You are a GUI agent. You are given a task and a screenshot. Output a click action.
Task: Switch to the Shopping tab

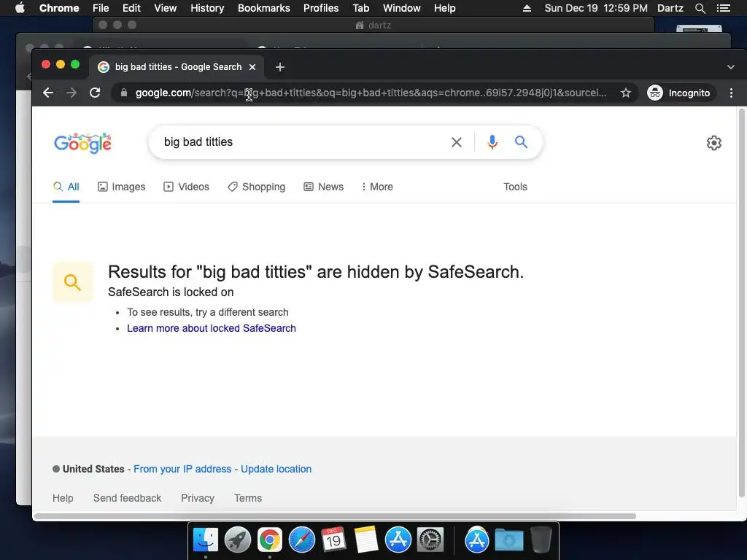(256, 187)
